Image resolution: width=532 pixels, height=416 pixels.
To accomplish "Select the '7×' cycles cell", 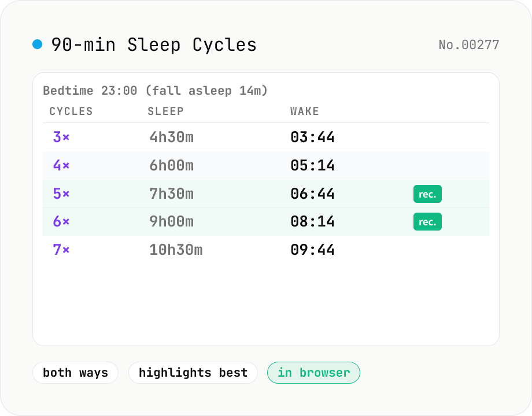I will click(61, 250).
